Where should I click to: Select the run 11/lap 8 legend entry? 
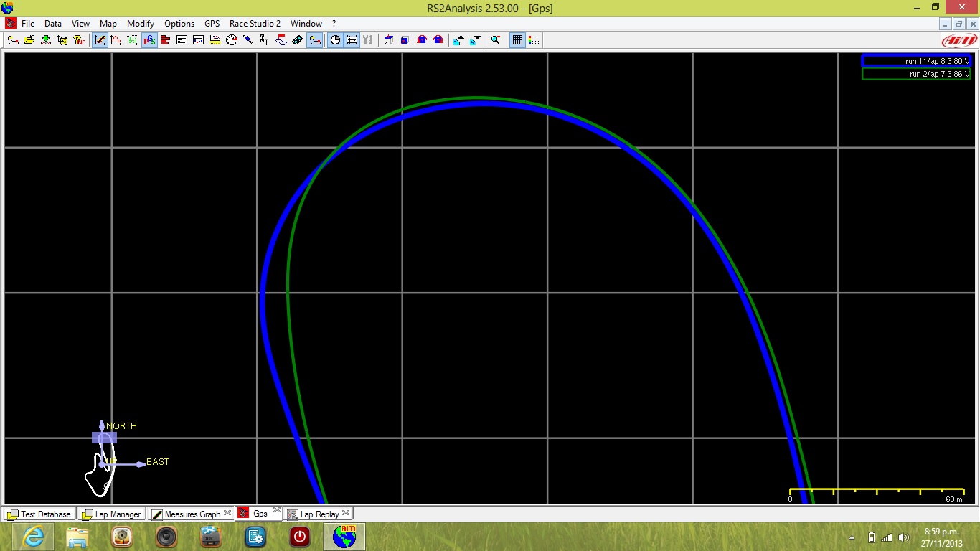click(917, 61)
